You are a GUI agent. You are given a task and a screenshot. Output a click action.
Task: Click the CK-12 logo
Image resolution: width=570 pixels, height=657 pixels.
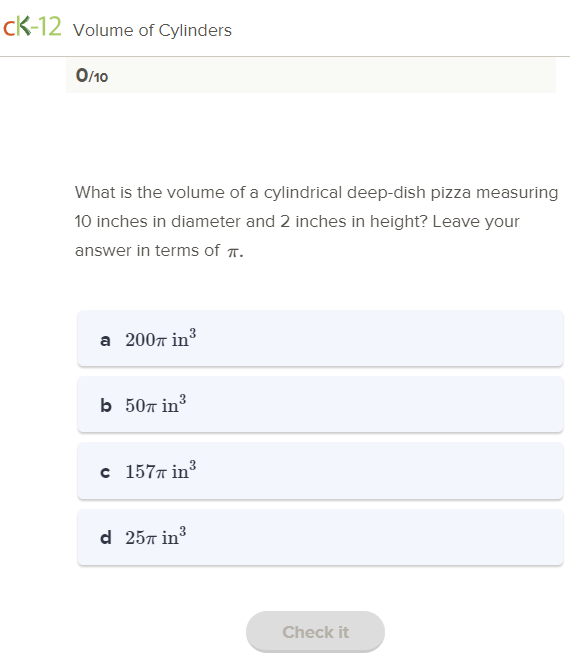[32, 27]
